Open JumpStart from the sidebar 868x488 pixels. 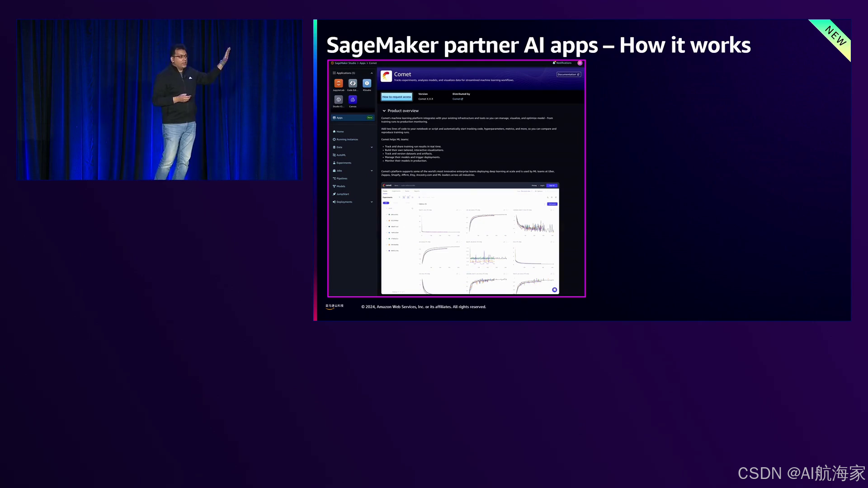(x=343, y=194)
